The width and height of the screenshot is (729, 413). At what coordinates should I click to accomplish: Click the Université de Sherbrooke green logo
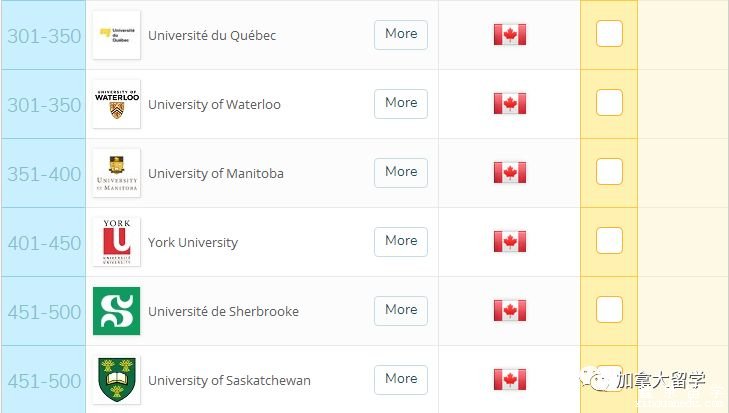coord(116,311)
